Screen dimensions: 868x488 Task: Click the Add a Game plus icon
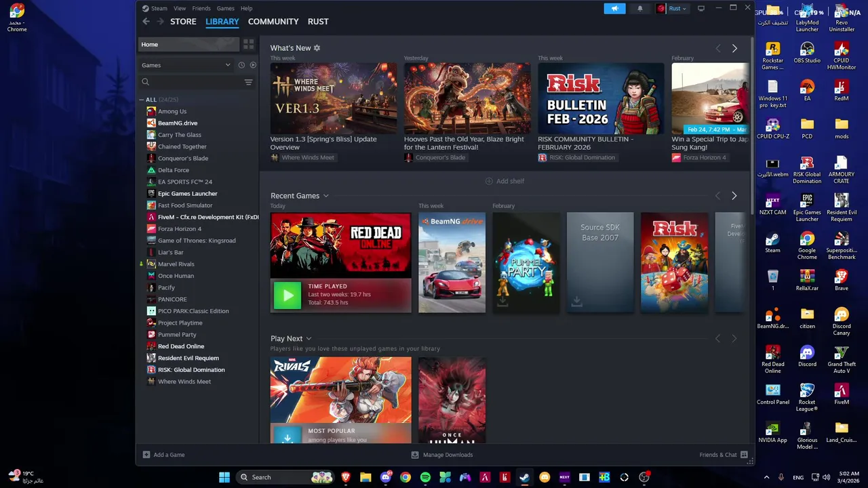(x=146, y=455)
